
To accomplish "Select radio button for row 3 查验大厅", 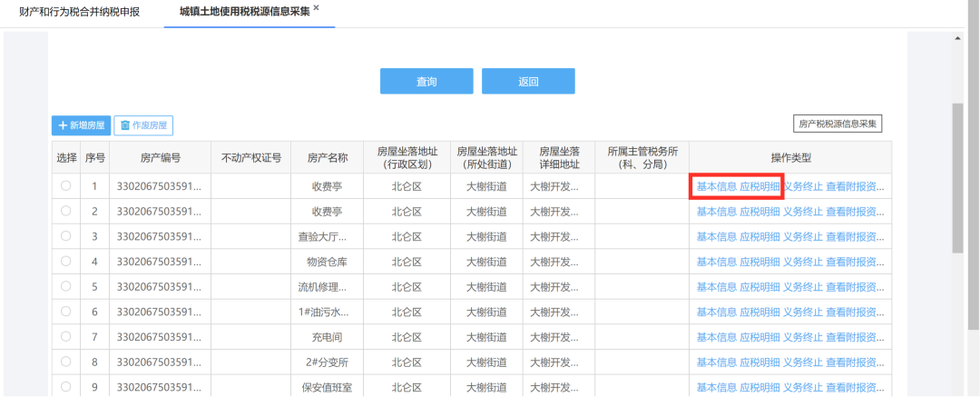I will point(65,236).
